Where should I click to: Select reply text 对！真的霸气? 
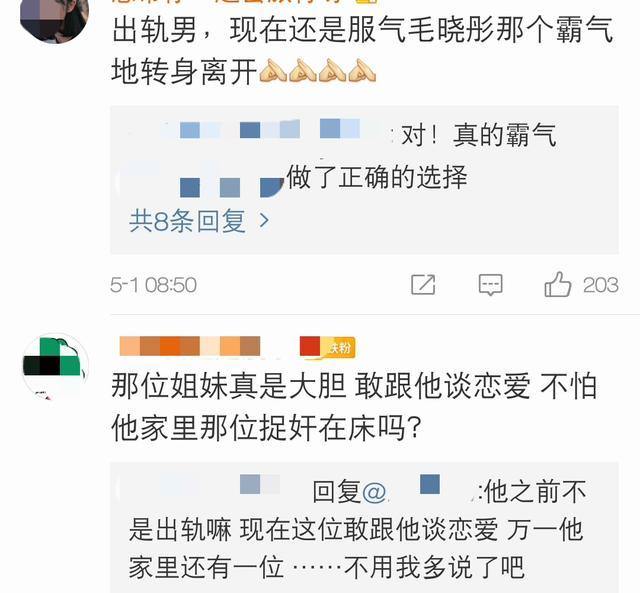pos(479,135)
